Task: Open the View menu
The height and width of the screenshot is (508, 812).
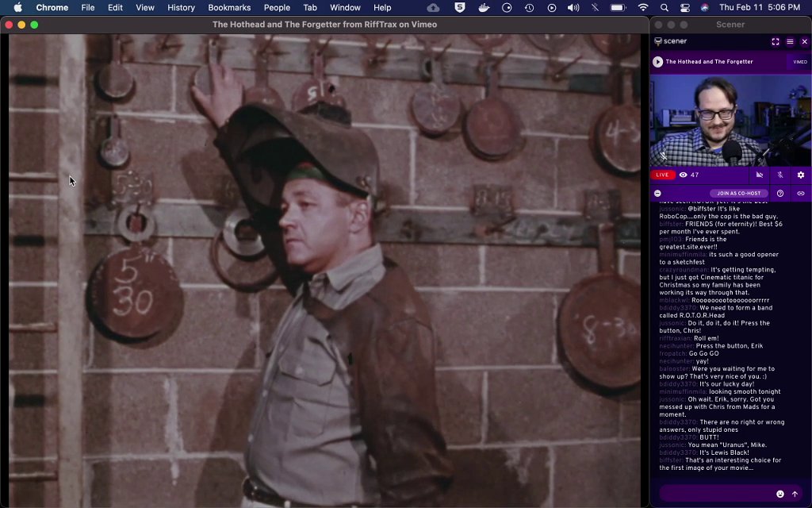Action: tap(145, 7)
